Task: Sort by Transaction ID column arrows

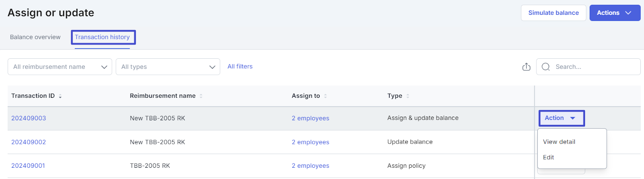Action: point(60,96)
